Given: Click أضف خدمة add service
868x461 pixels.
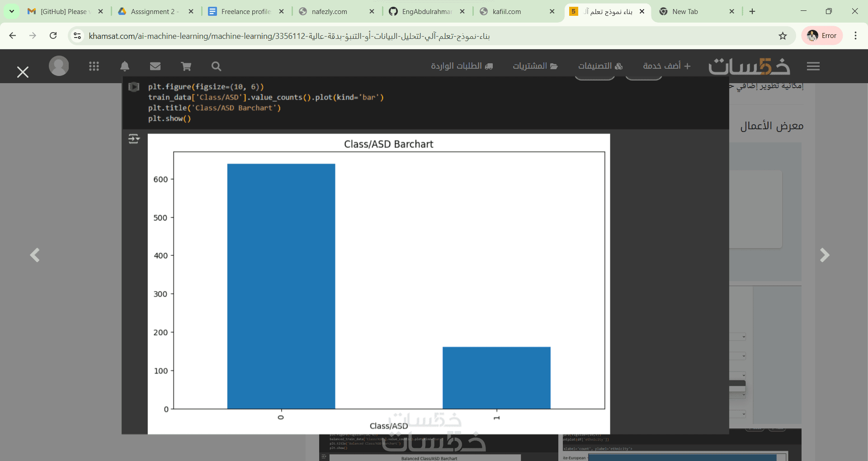Looking at the screenshot, I should 667,66.
